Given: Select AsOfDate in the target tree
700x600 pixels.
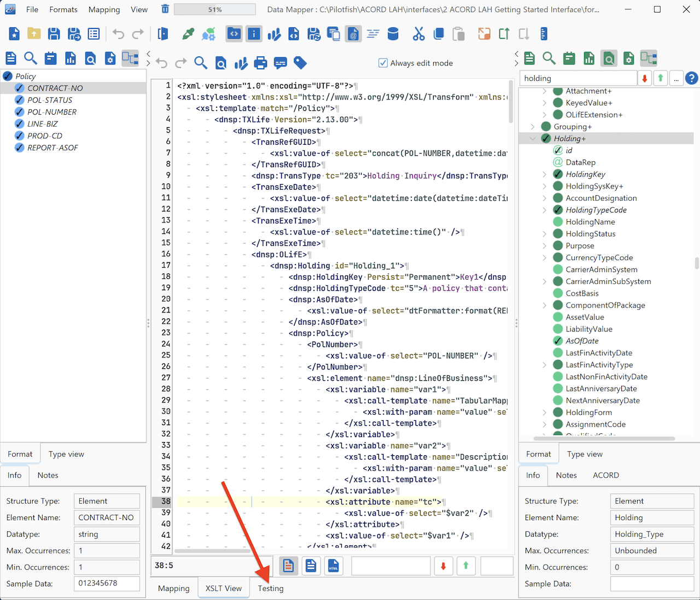Looking at the screenshot, I should 582,341.
